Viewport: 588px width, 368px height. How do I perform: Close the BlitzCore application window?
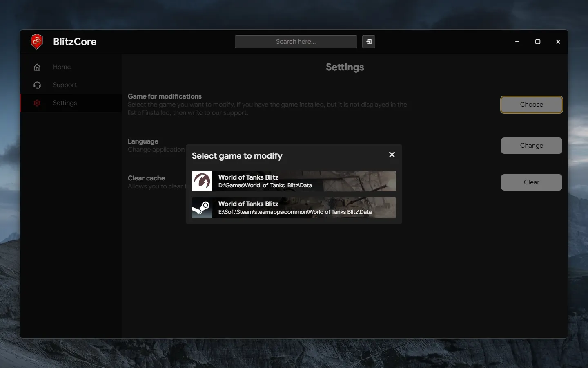[558, 42]
